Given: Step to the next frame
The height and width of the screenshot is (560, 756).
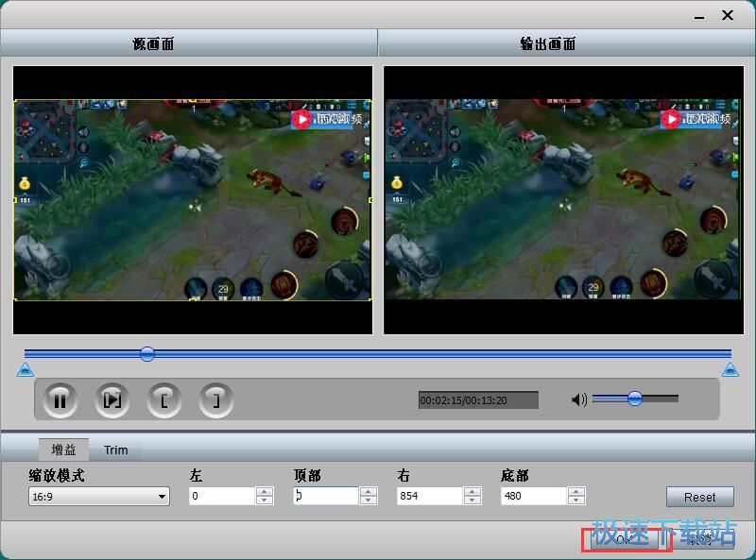Looking at the screenshot, I should (112, 400).
